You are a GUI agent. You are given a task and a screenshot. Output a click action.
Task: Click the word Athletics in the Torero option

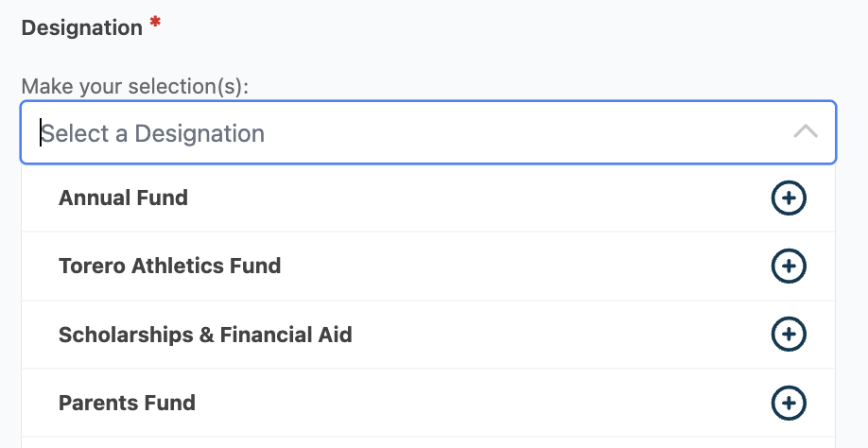pos(180,267)
